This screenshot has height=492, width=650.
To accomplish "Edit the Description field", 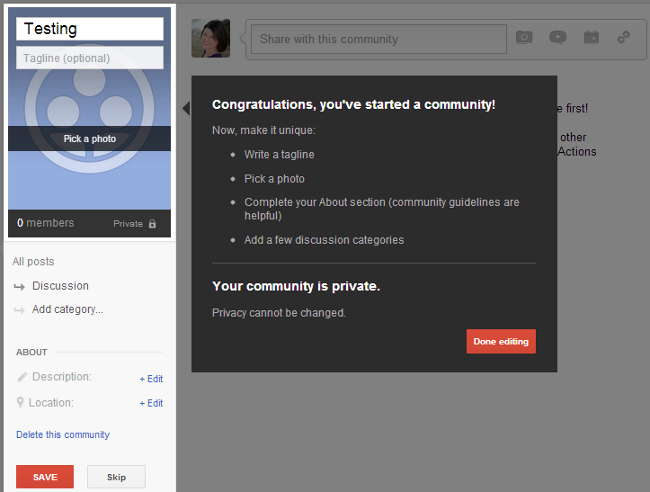I will [151, 378].
